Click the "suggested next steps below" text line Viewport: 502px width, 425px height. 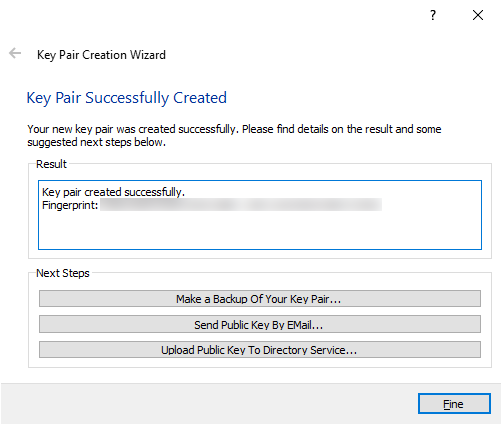96,142
